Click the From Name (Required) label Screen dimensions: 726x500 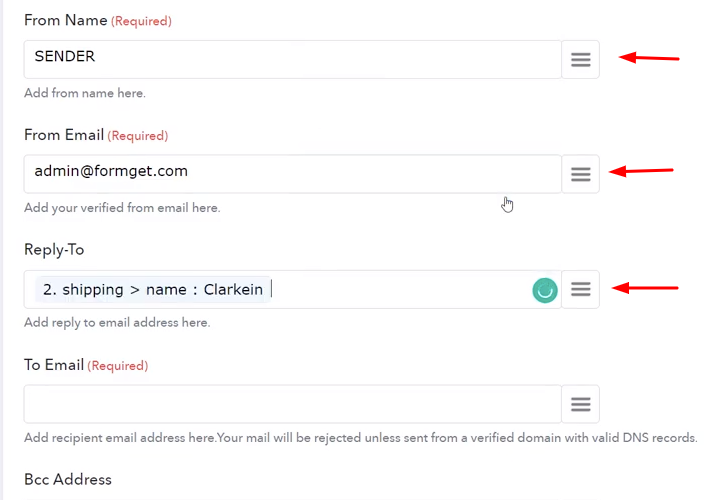(x=98, y=20)
